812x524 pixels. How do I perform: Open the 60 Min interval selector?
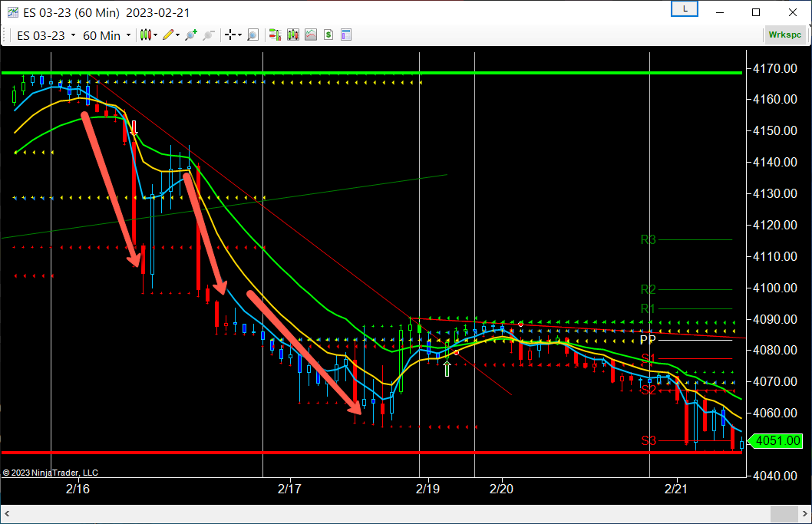(x=107, y=36)
